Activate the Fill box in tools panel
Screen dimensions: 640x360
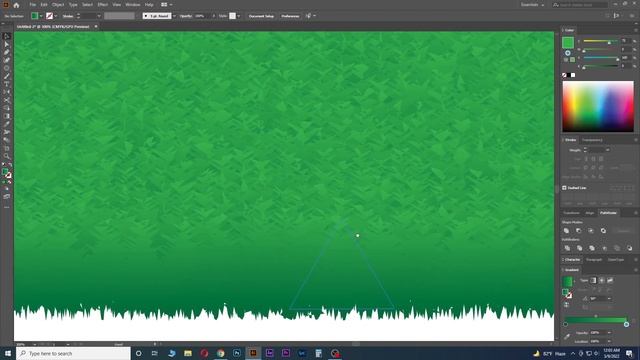tap(5, 172)
